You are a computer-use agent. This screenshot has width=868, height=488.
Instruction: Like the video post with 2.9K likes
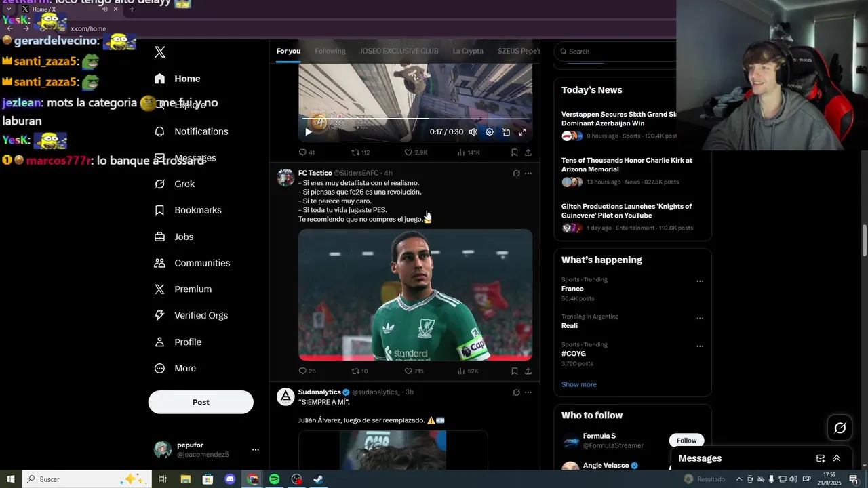coord(416,152)
